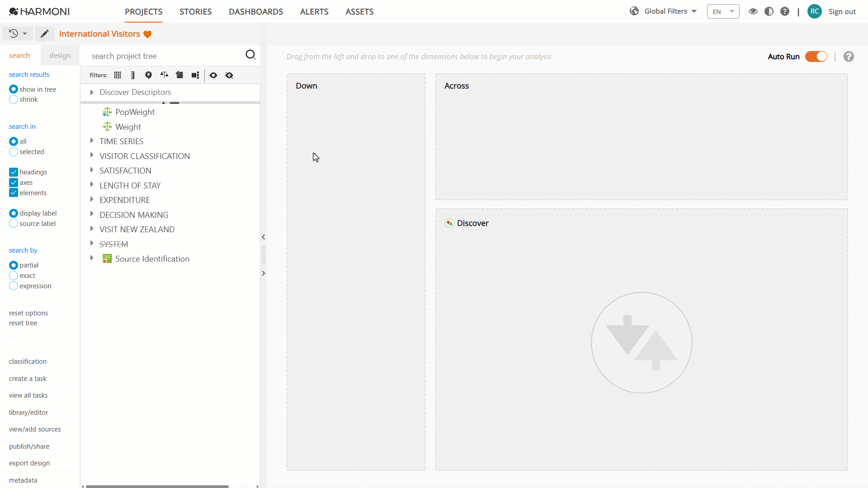
Task: Click the reset tree link
Action: [23, 323]
